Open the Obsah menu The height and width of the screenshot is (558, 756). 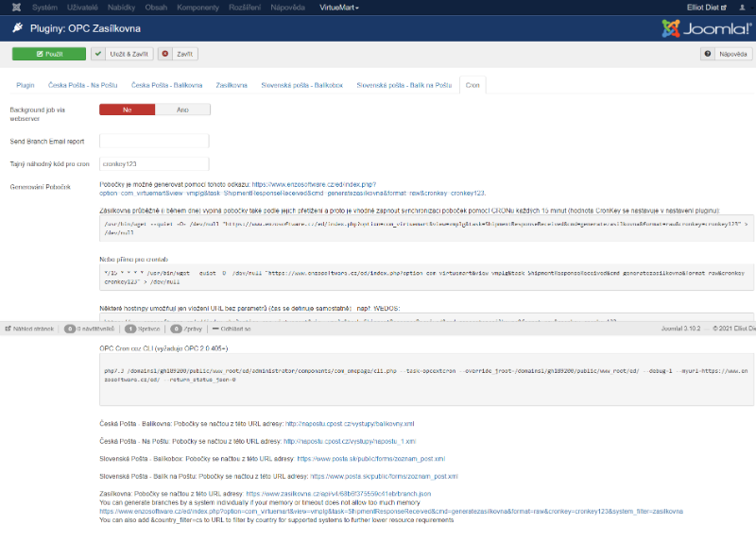(156, 8)
